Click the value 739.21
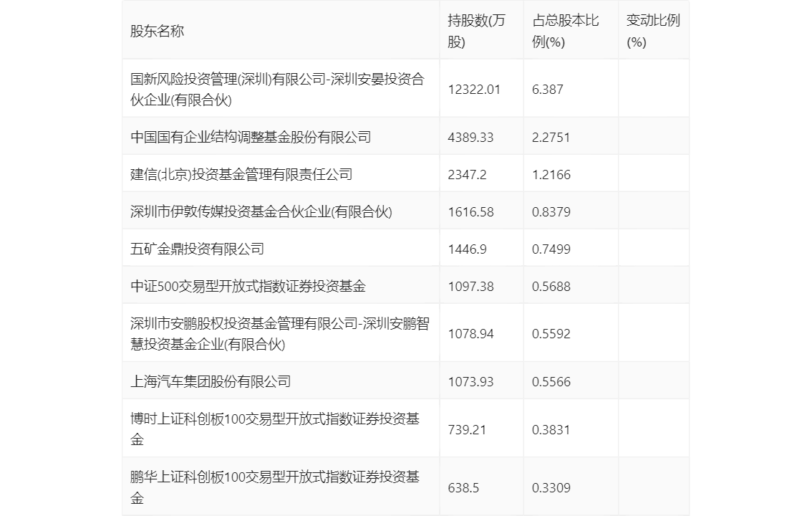Image resolution: width=812 pixels, height=516 pixels. (x=467, y=429)
